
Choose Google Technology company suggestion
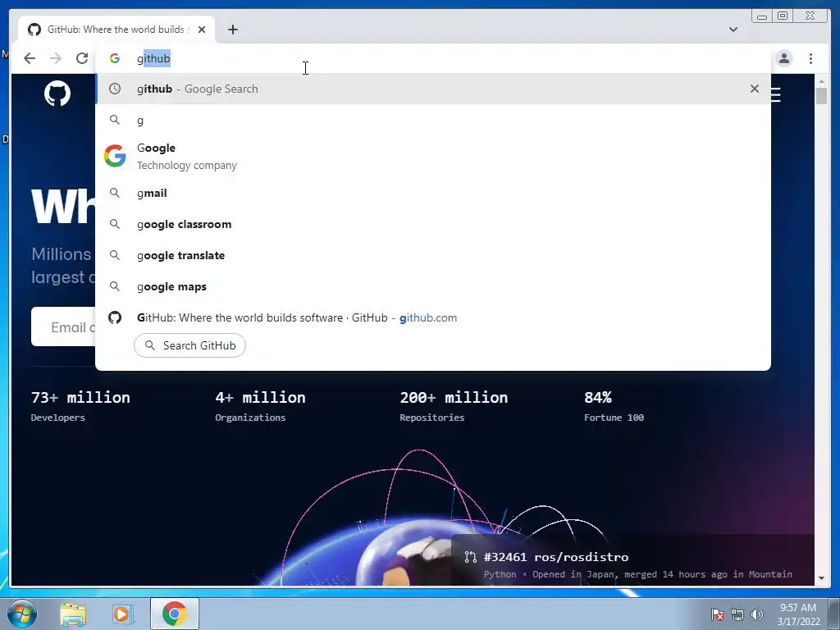433,157
